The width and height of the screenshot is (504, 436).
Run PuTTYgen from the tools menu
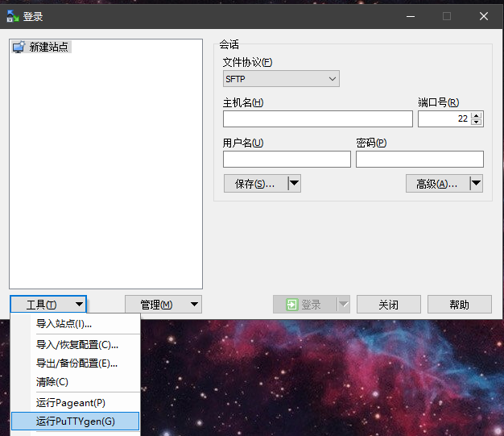(x=76, y=421)
